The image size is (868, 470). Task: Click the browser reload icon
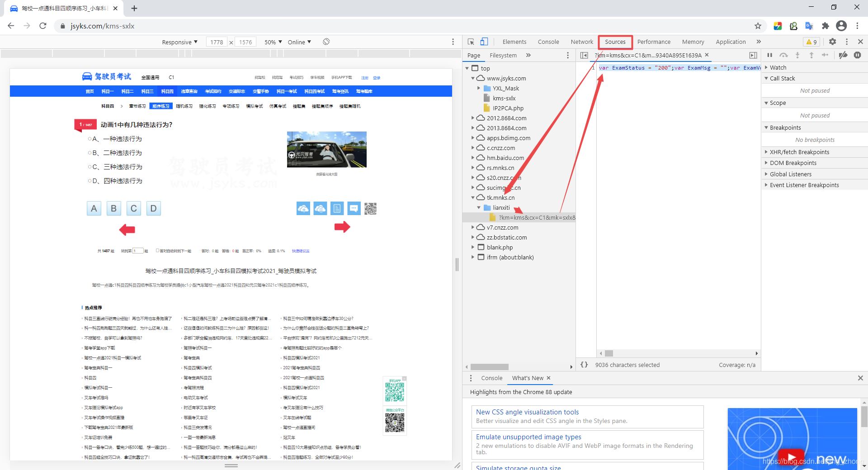43,26
